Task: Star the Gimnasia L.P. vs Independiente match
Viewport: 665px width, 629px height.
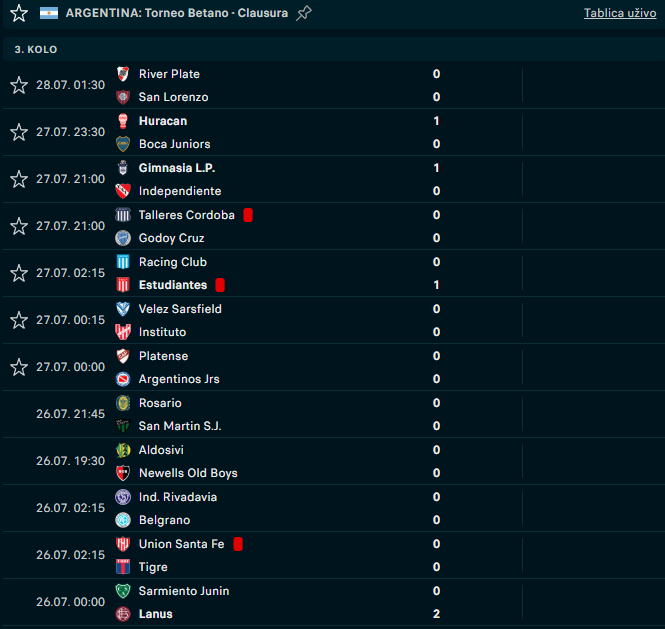Action: (x=19, y=179)
